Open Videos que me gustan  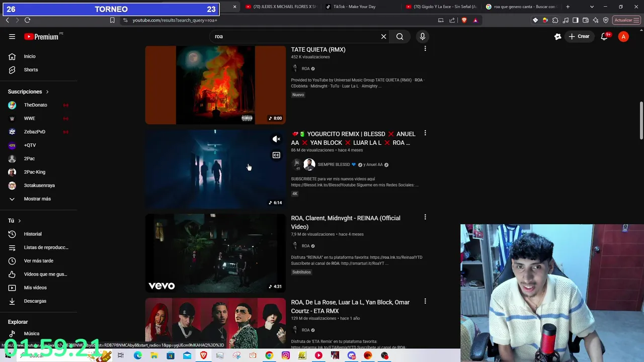click(x=39, y=274)
